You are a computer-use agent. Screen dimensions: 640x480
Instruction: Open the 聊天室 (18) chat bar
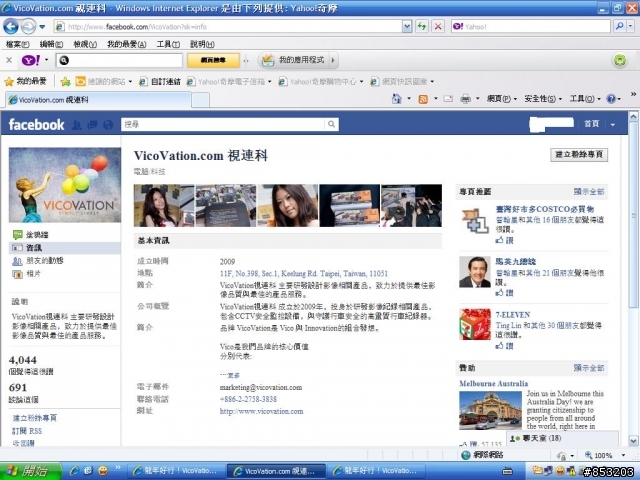(x=562, y=438)
